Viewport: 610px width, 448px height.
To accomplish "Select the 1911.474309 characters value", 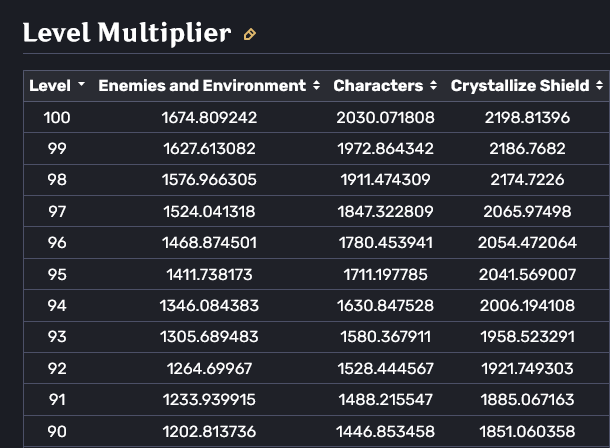I will click(385, 180).
